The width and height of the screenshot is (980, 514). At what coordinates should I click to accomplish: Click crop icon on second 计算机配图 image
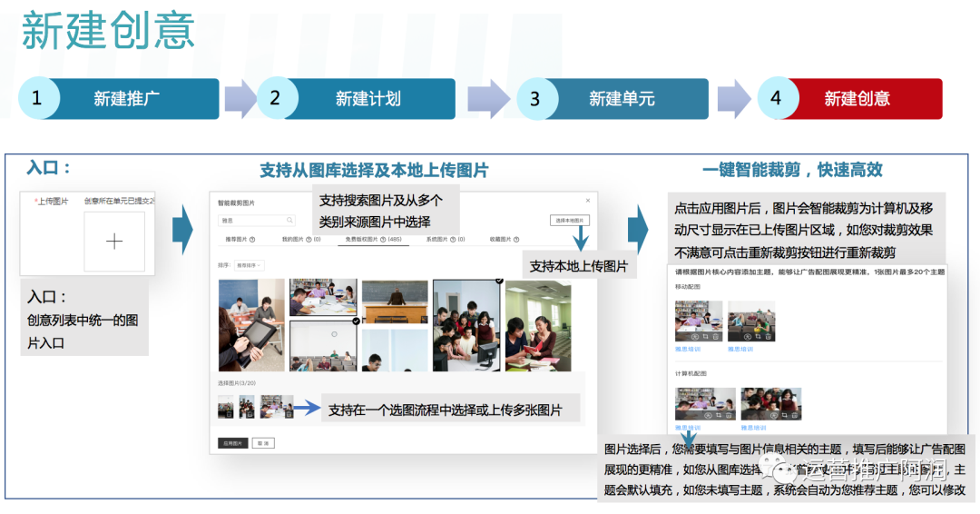tap(784, 415)
